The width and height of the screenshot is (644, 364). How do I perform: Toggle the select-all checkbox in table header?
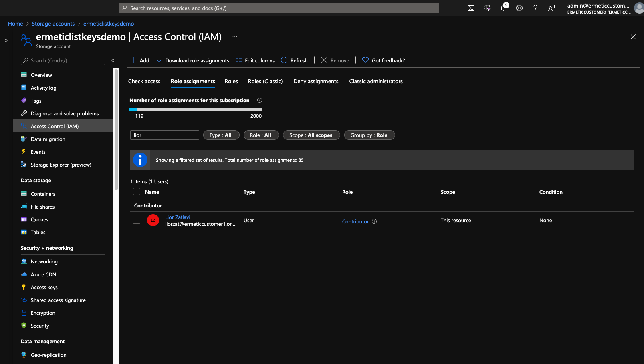pyautogui.click(x=137, y=191)
